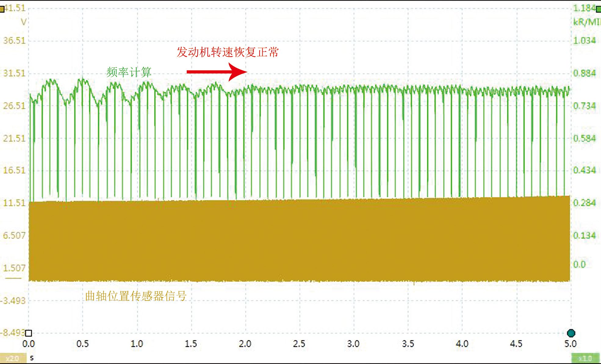Click the 0.734 value on right axis

584,106
